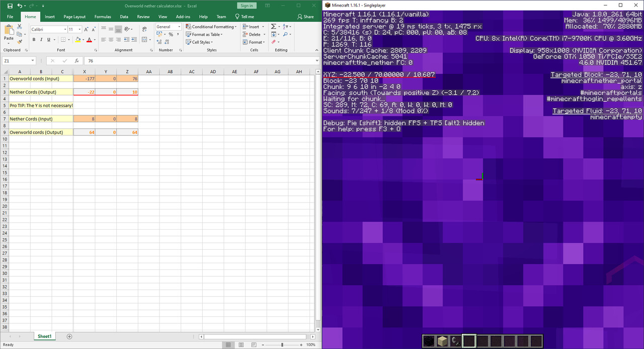This screenshot has width=644, height=349.
Task: Open Find & Select magnifier
Action: (x=285, y=34)
